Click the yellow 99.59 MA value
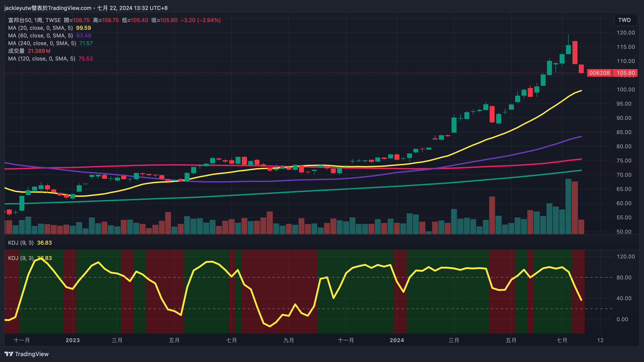Image resolution: width=644 pixels, height=362 pixels. [83, 28]
